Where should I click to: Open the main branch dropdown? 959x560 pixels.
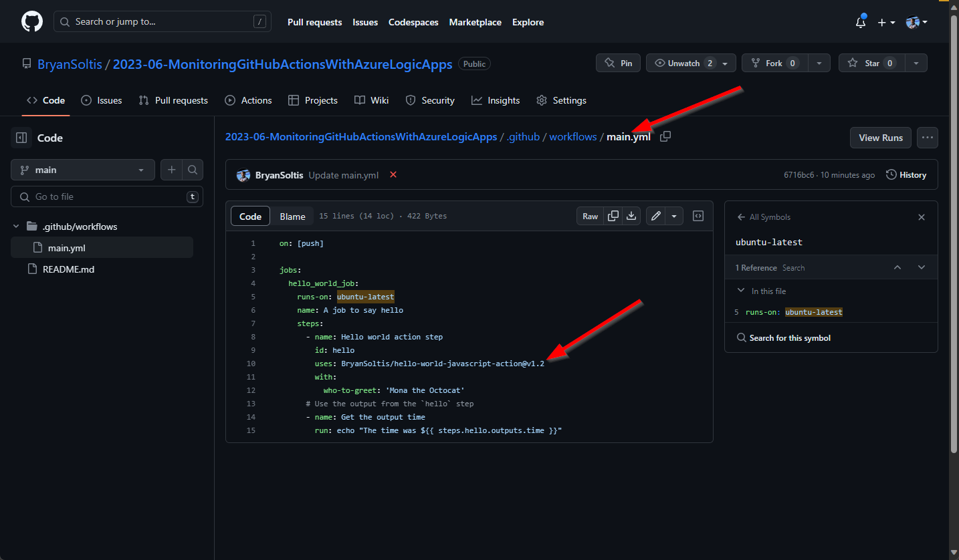(x=83, y=170)
